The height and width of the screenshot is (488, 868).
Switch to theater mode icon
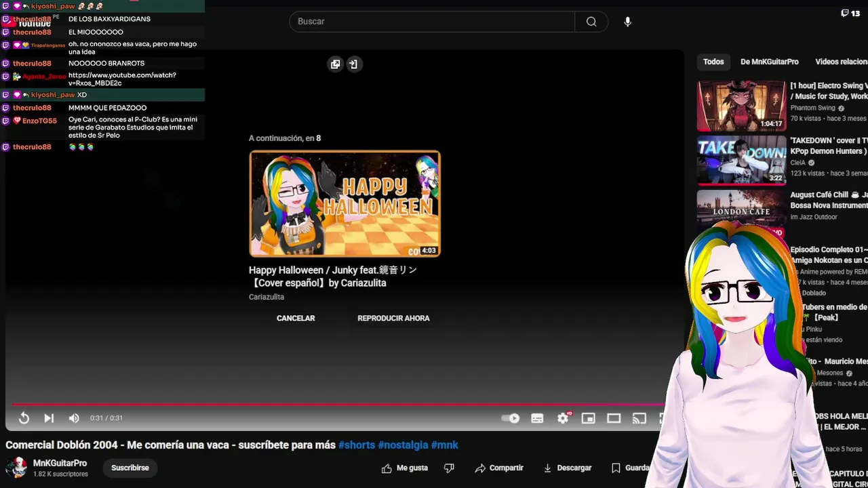[614, 418]
